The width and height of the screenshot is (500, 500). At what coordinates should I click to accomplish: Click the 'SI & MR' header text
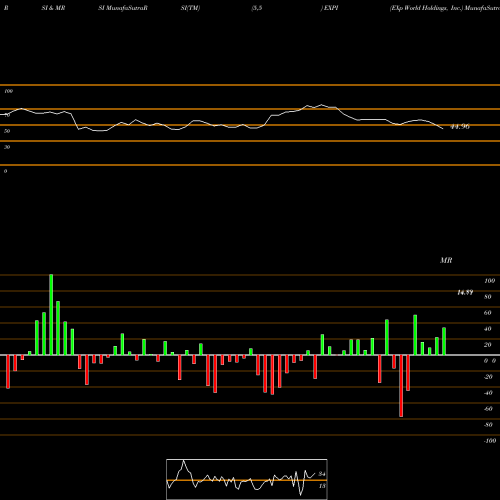click(53, 8)
